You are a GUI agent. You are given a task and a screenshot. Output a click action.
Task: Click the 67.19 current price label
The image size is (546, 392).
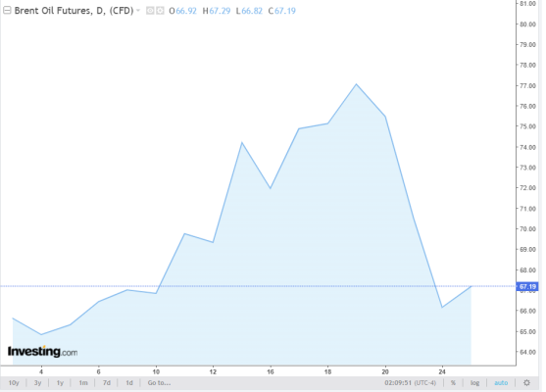(x=527, y=286)
